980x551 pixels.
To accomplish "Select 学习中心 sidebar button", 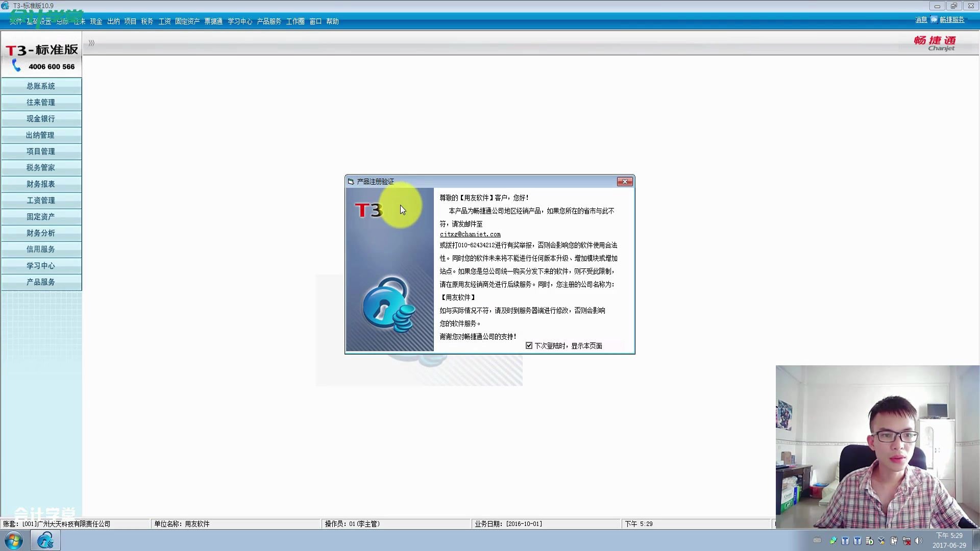I will (41, 266).
